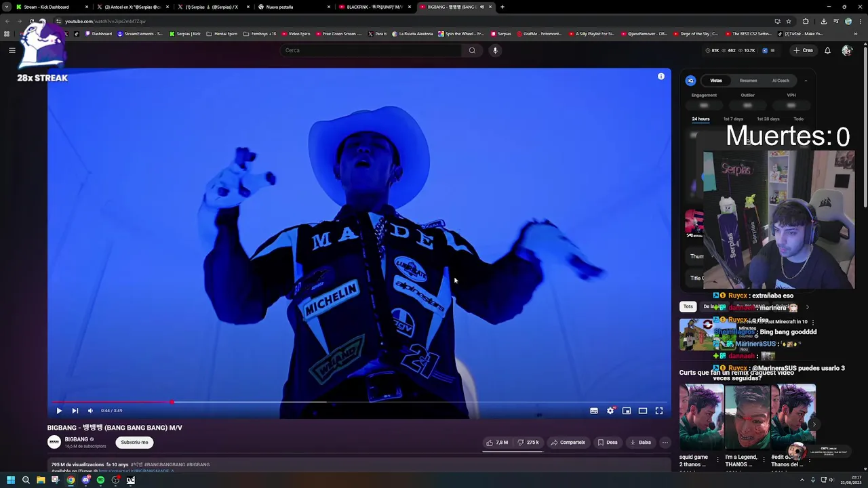868x488 pixels.
Task: Mute the video player volume
Action: pyautogui.click(x=90, y=411)
